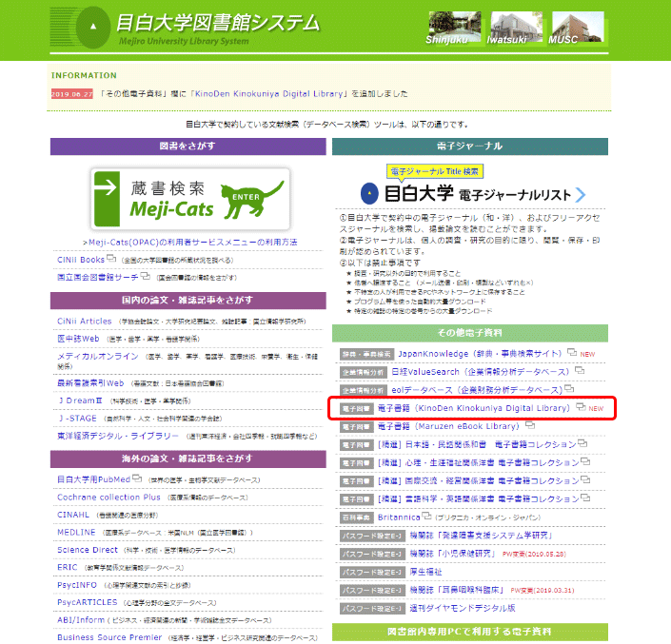Open the Shinjuku library thumbnail
This screenshot has width=671, height=644.
tap(454, 28)
